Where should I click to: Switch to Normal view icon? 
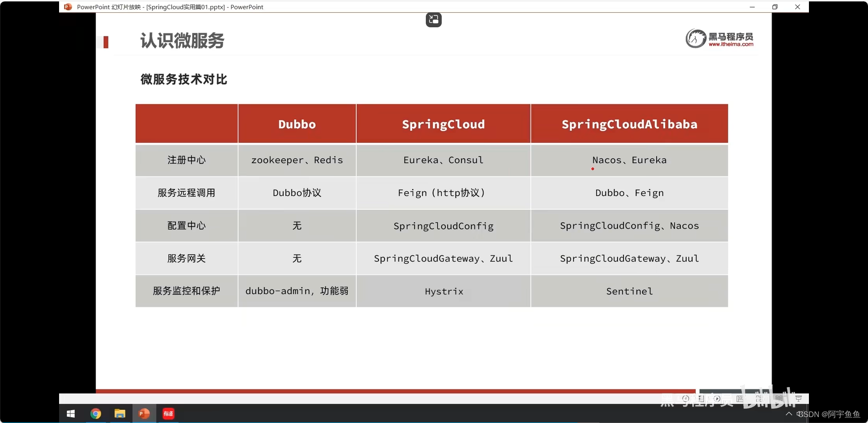pos(740,398)
